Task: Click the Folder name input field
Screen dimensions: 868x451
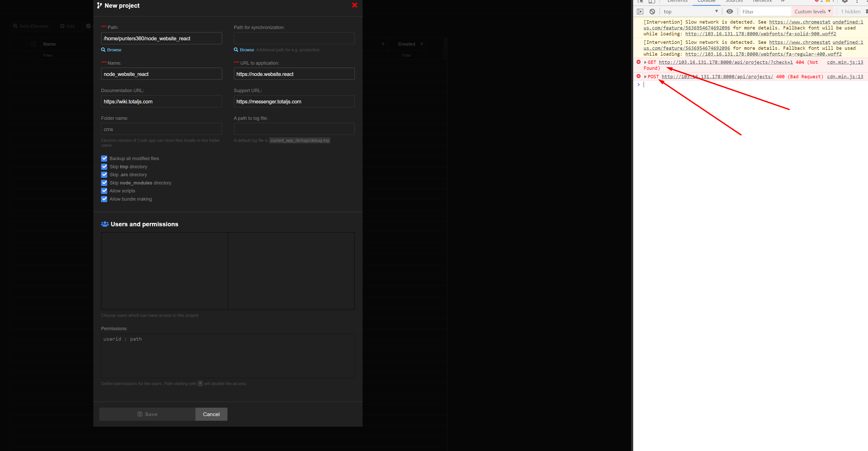Action: point(161,129)
